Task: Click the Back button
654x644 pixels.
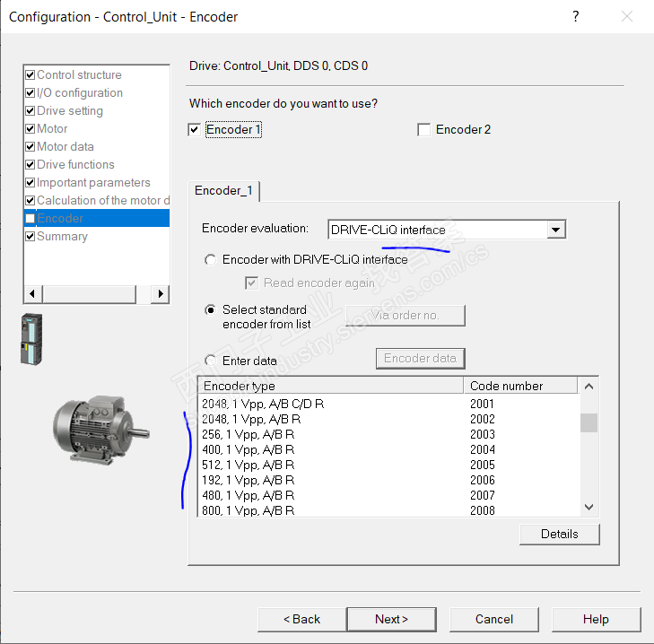Action: coord(302,620)
